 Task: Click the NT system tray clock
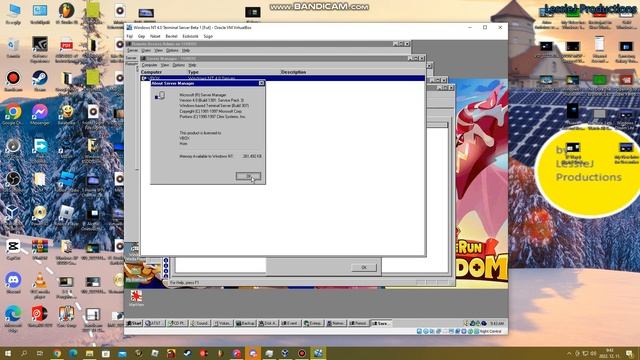click(x=497, y=323)
